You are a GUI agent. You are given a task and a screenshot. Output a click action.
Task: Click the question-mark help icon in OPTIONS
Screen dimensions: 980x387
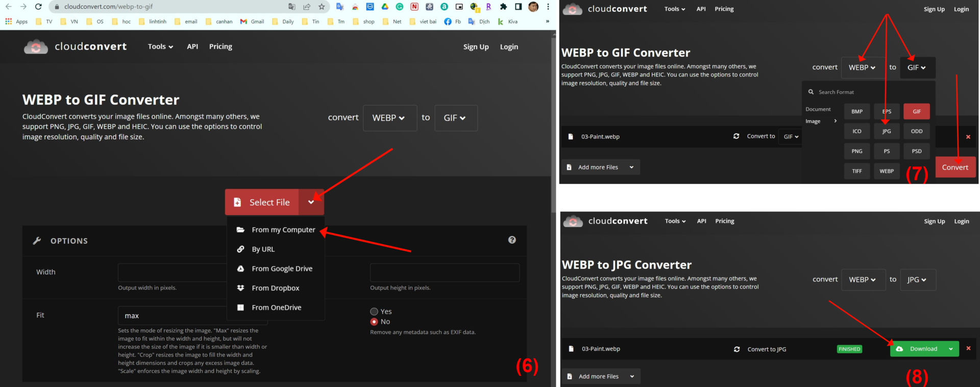[512, 240]
